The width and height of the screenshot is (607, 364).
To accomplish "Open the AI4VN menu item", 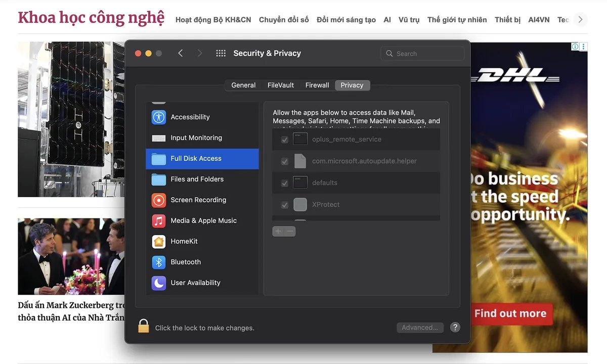I will (539, 20).
